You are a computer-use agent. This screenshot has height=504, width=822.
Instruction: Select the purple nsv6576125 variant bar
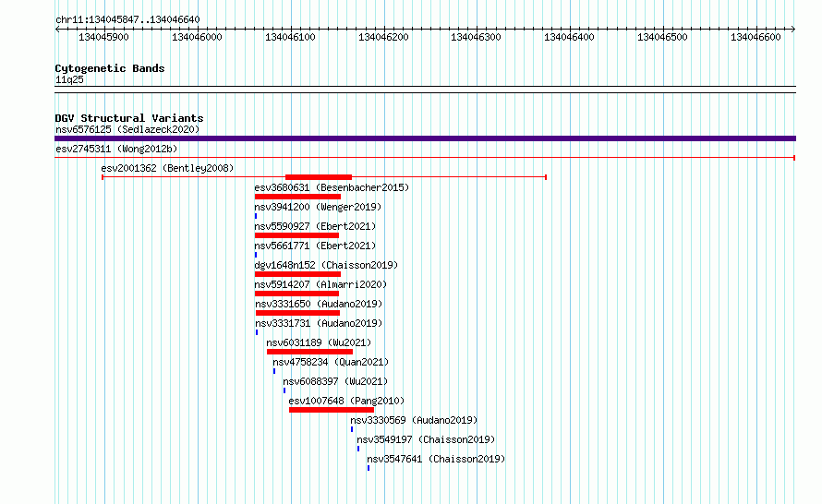pos(425,138)
